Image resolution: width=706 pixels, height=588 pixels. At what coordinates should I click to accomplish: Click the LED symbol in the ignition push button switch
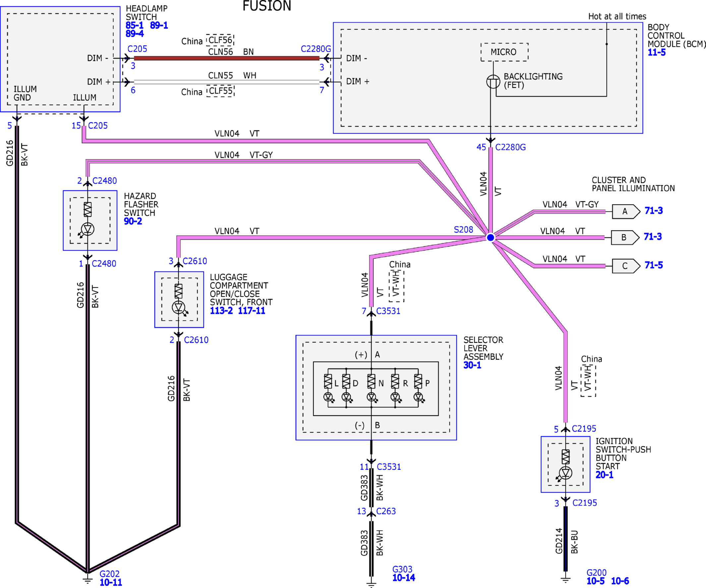pyautogui.click(x=565, y=473)
